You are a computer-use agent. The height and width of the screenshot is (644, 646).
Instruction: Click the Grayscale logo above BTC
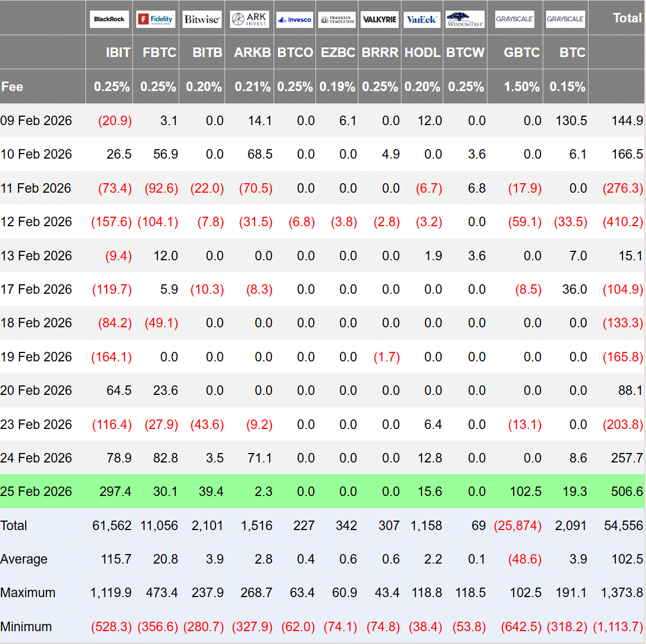(565, 20)
